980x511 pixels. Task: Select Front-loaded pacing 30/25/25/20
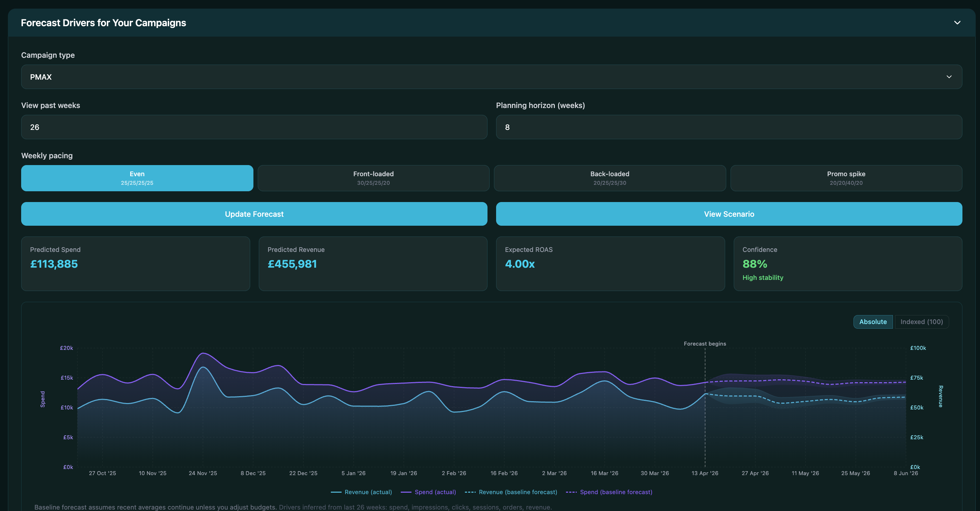[x=373, y=178]
